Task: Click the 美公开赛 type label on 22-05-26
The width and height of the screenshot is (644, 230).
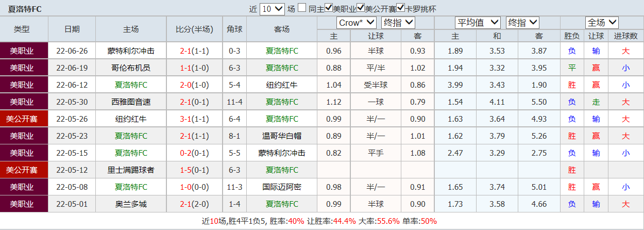Action: click(22, 119)
